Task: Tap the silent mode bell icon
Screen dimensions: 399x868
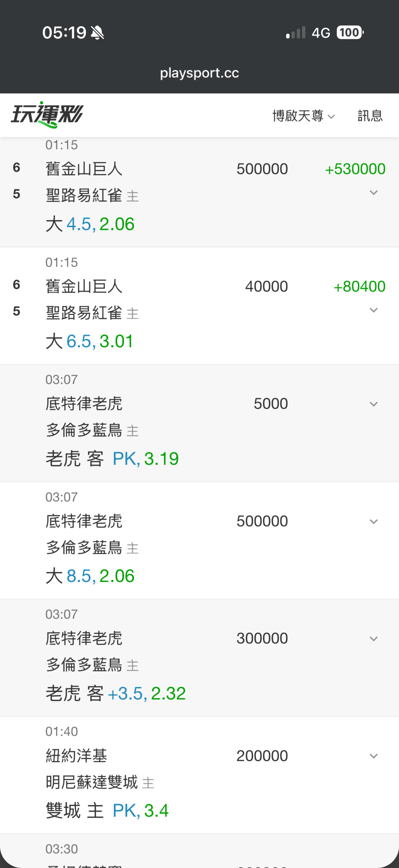Action: point(98,33)
